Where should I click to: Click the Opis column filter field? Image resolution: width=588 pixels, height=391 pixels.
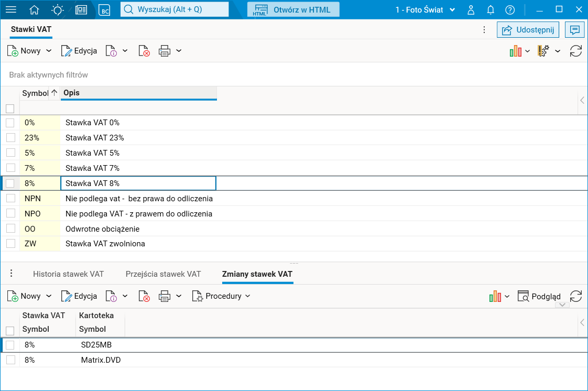[x=138, y=108]
